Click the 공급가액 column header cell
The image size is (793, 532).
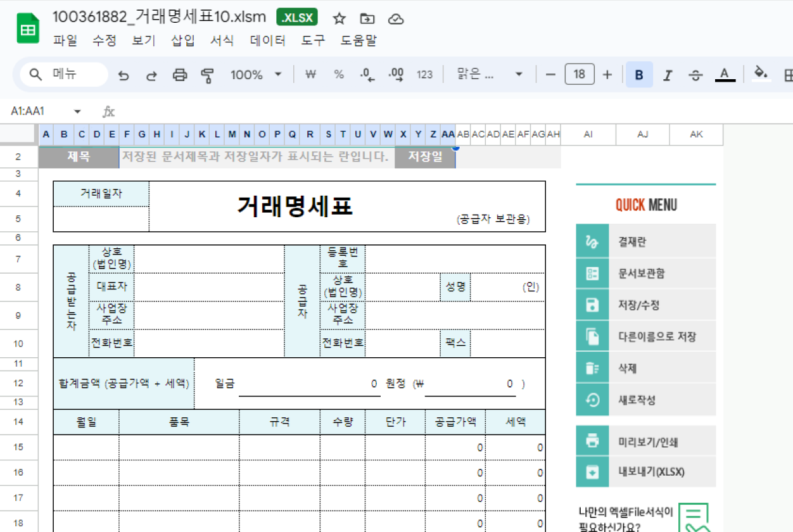[x=455, y=422]
